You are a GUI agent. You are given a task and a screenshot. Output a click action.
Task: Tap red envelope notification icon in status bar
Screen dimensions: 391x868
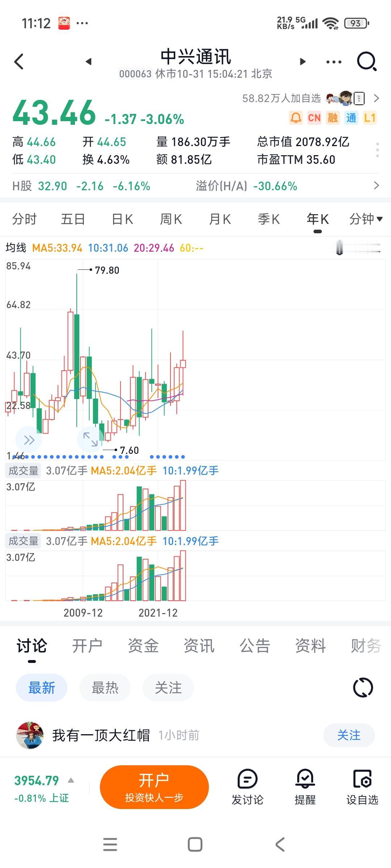point(64,23)
